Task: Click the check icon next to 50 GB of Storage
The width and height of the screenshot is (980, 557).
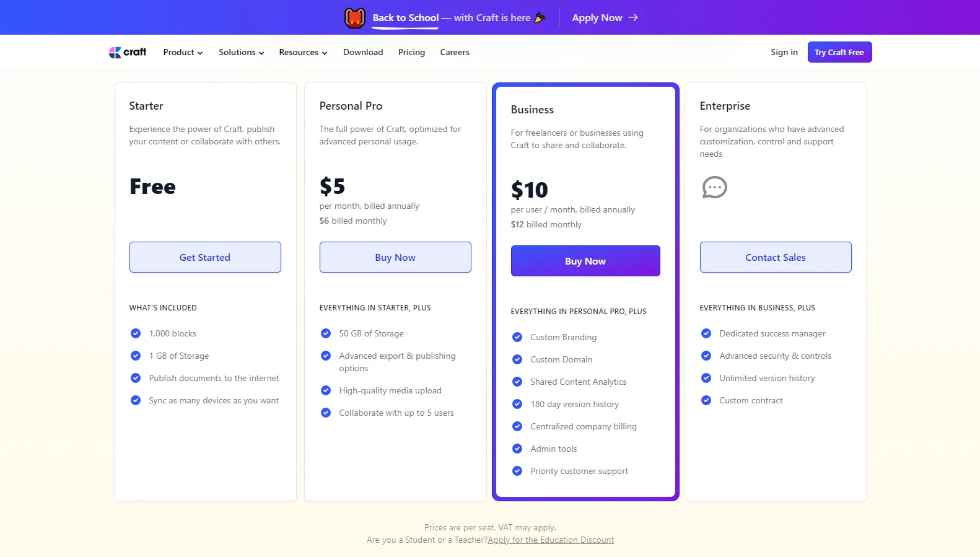Action: pyautogui.click(x=326, y=333)
